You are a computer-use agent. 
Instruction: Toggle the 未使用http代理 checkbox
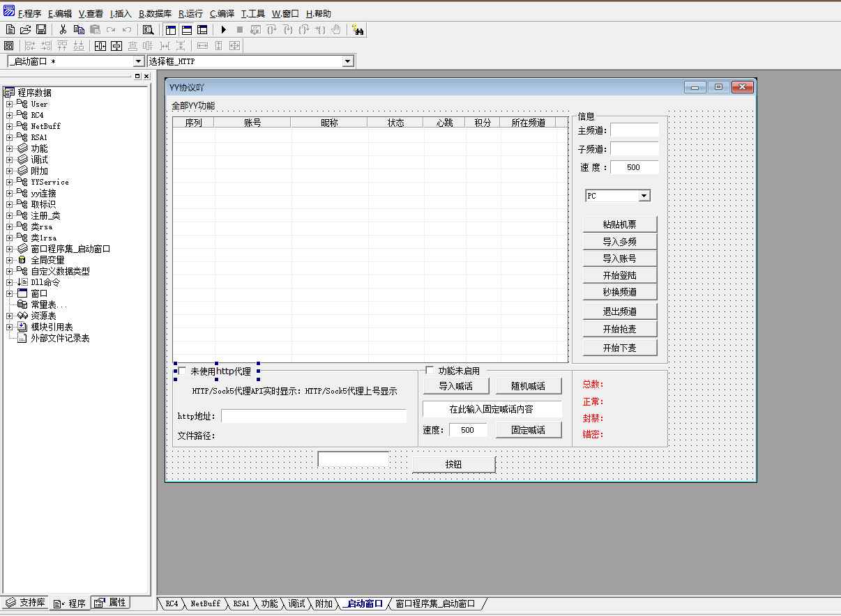[x=183, y=371]
